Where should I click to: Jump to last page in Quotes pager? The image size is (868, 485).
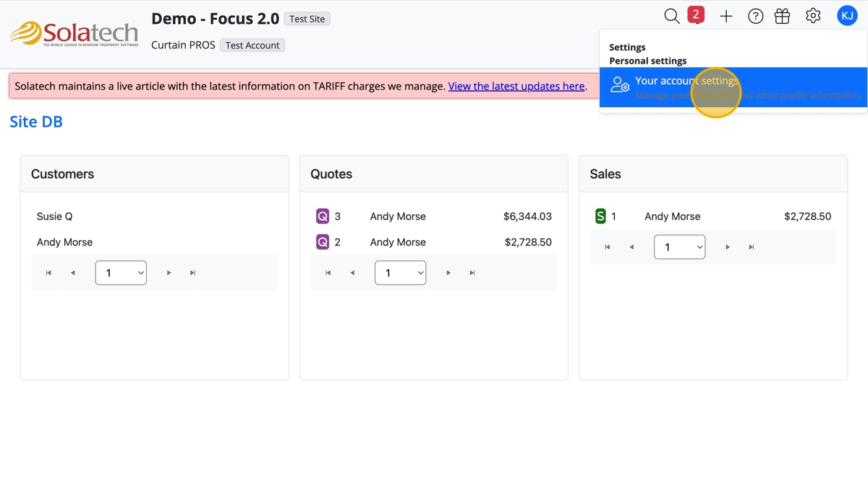click(x=472, y=273)
